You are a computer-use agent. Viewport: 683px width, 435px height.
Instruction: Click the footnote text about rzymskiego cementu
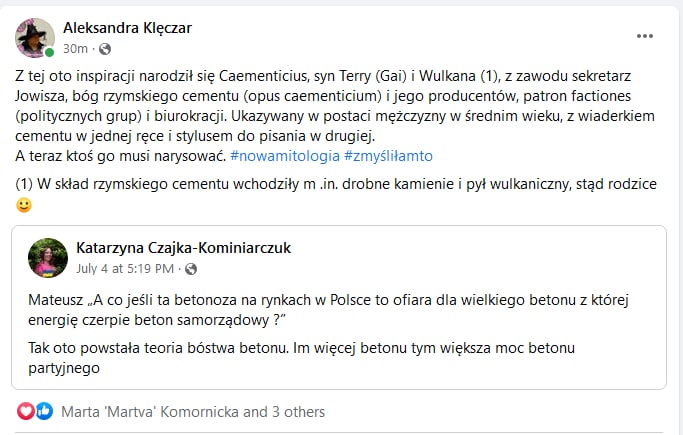coord(336,184)
